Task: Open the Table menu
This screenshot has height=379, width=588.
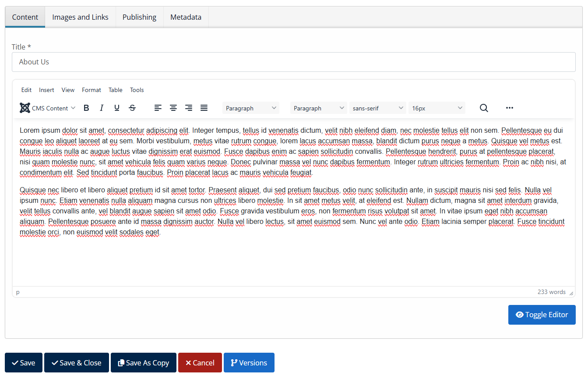Action: click(x=115, y=90)
